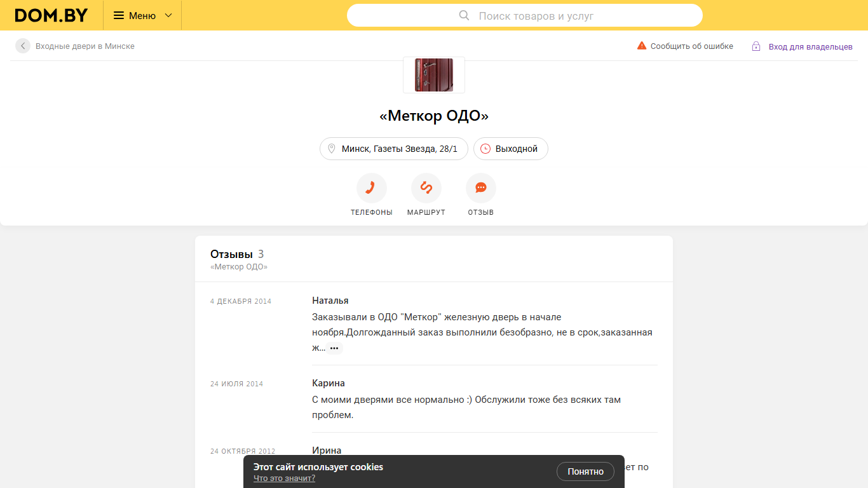This screenshot has width=868, height=488.
Task: Click reviewer name Наталья
Action: [x=330, y=301]
